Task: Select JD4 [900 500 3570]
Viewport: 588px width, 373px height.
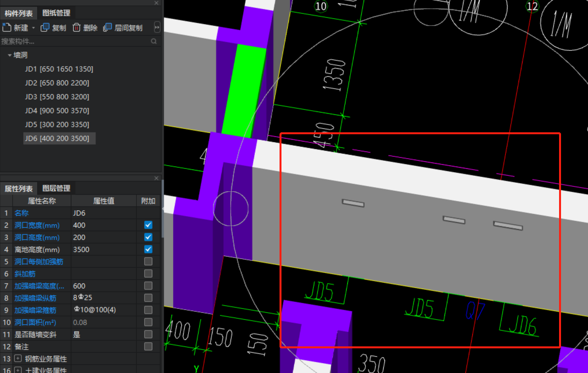Action: pyautogui.click(x=57, y=111)
